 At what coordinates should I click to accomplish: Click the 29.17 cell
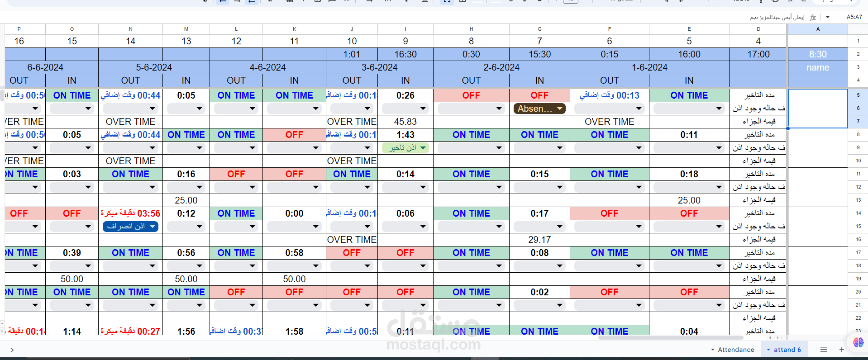click(539, 240)
